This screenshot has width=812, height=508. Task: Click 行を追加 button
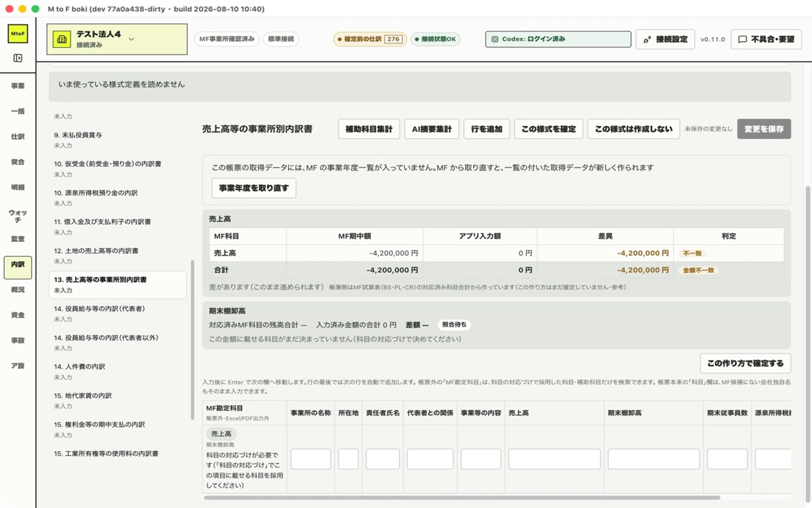(x=486, y=129)
